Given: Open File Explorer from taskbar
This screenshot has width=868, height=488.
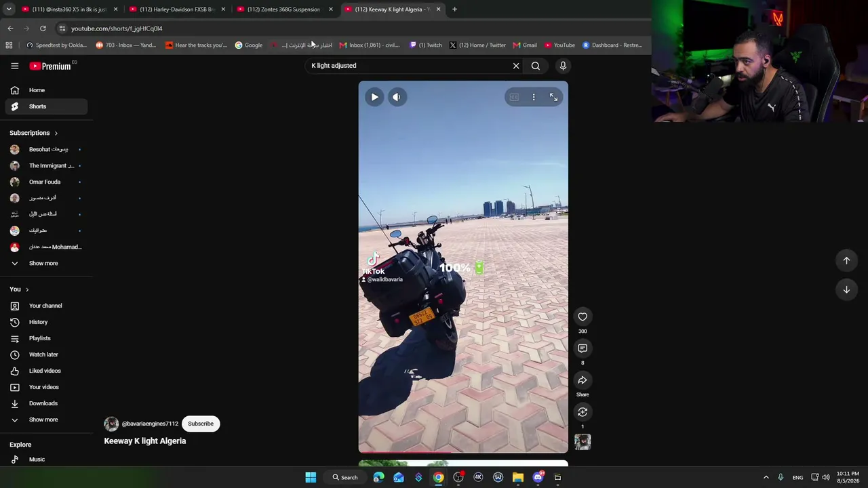Looking at the screenshot, I should (518, 477).
